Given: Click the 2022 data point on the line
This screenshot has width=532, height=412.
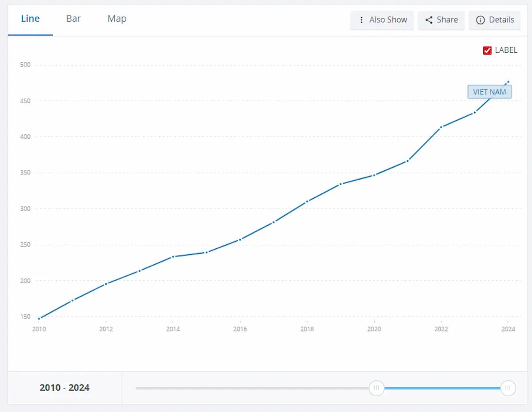Looking at the screenshot, I should point(441,127).
